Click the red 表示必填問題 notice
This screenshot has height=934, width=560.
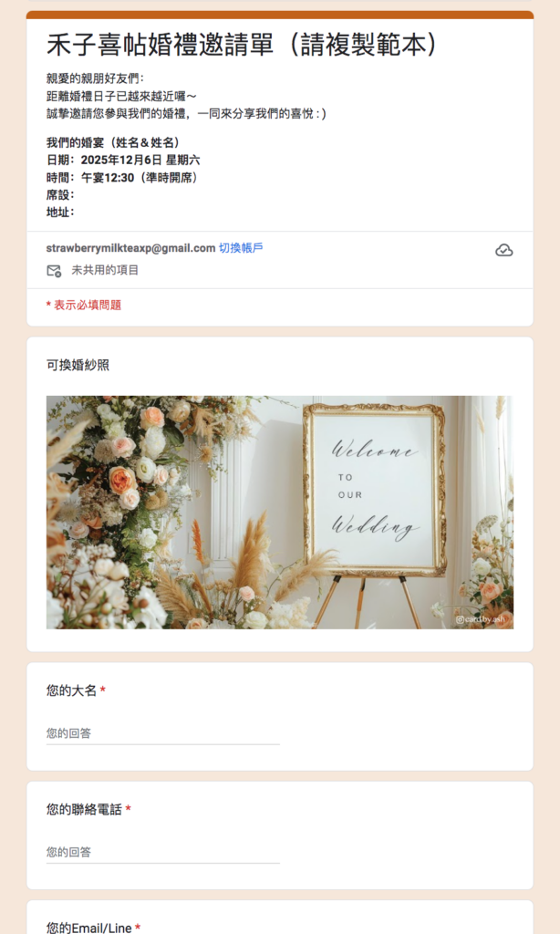[84, 305]
